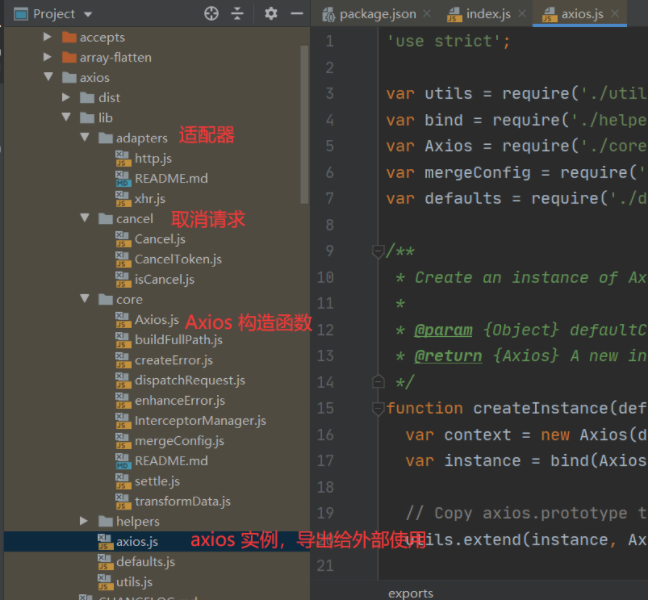Open CancelToken.js file
The width and height of the screenshot is (648, 600).
tap(178, 260)
